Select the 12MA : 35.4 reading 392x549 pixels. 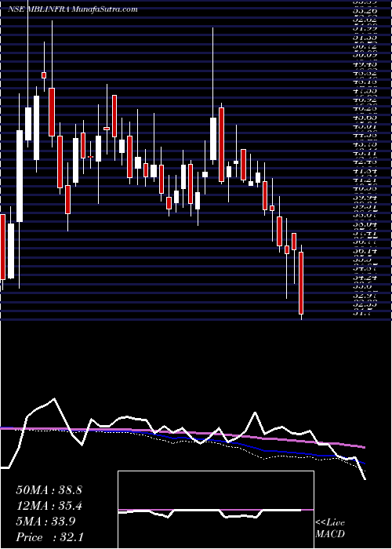click(x=49, y=506)
